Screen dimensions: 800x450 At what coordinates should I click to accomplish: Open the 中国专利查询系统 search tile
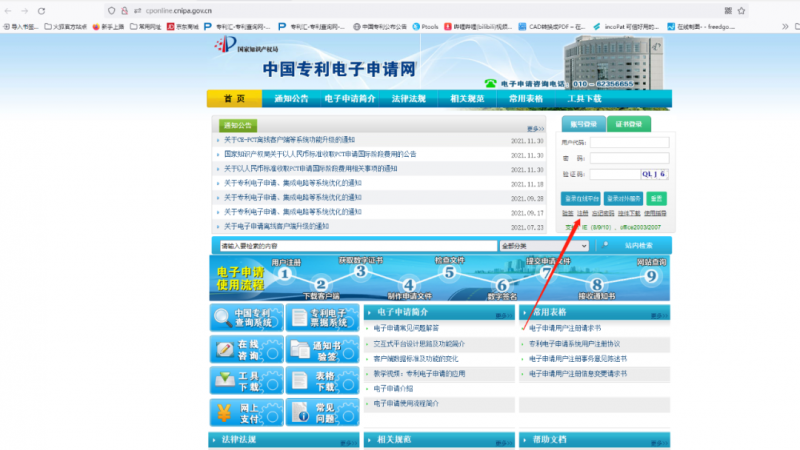(246, 317)
